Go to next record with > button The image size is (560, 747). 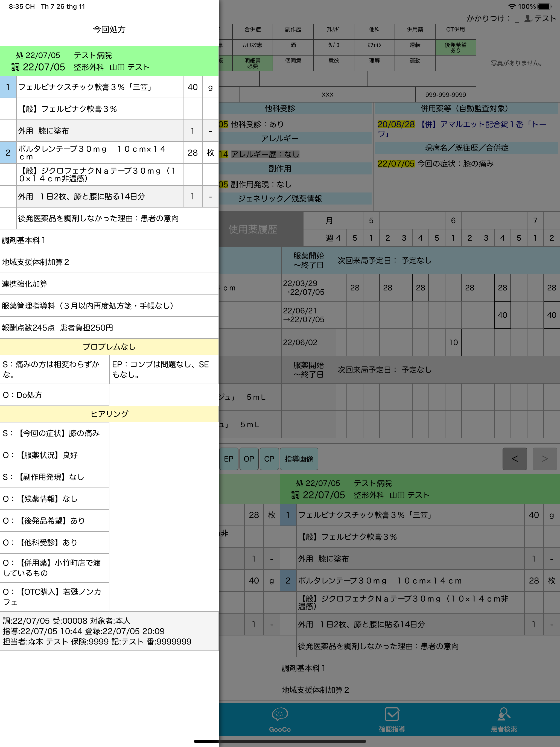[545, 459]
